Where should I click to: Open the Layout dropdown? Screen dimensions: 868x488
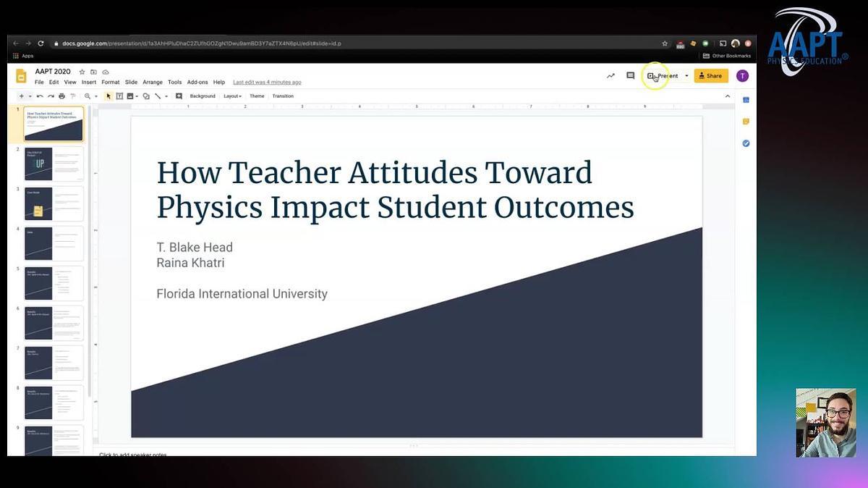click(x=232, y=96)
